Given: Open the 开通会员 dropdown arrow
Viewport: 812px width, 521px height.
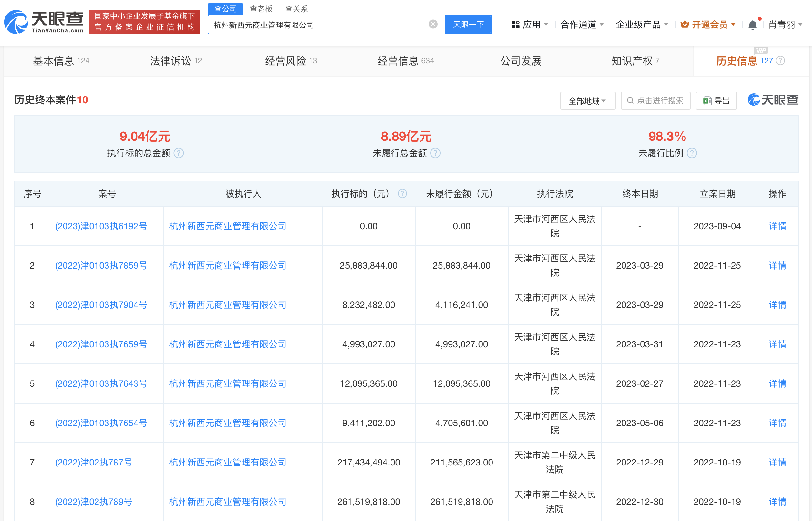Looking at the screenshot, I should click(733, 24).
